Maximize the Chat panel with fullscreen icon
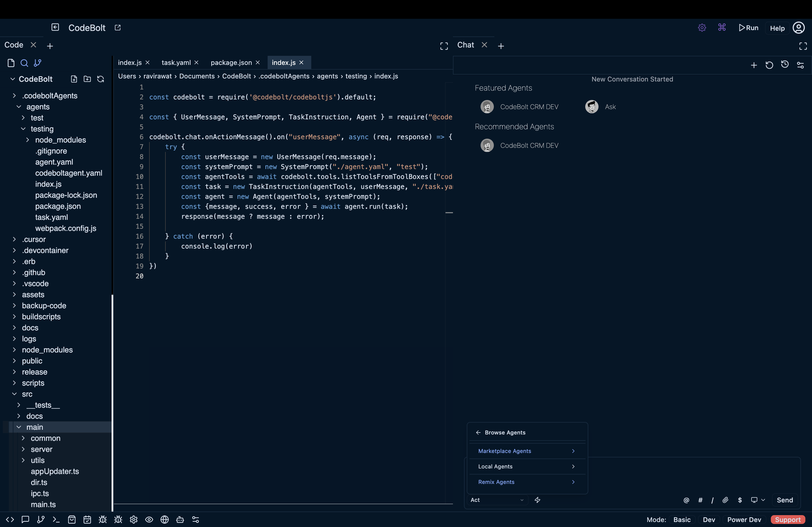812x527 pixels. pyautogui.click(x=803, y=46)
